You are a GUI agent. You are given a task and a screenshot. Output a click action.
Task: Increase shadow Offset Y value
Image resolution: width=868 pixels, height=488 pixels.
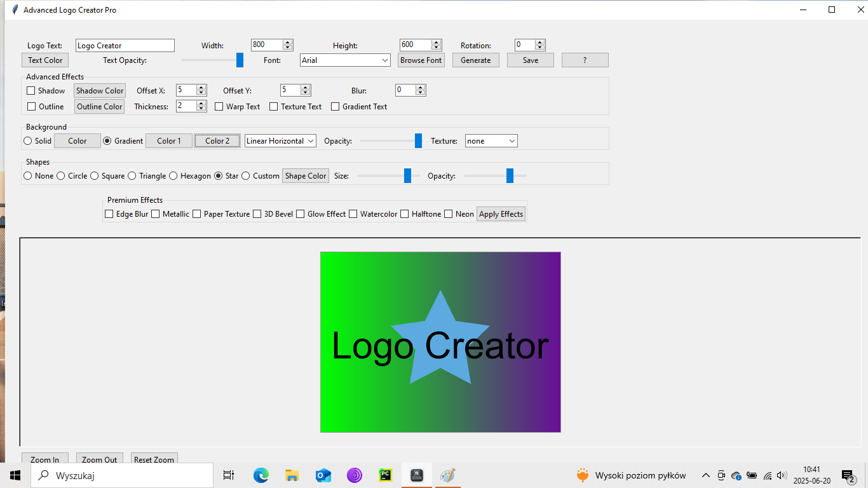tap(306, 88)
